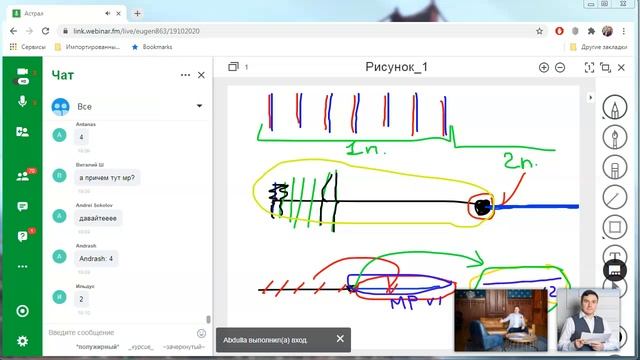Toggle the camera in the green sidebar
The height and width of the screenshot is (360, 640).
(x=22, y=72)
